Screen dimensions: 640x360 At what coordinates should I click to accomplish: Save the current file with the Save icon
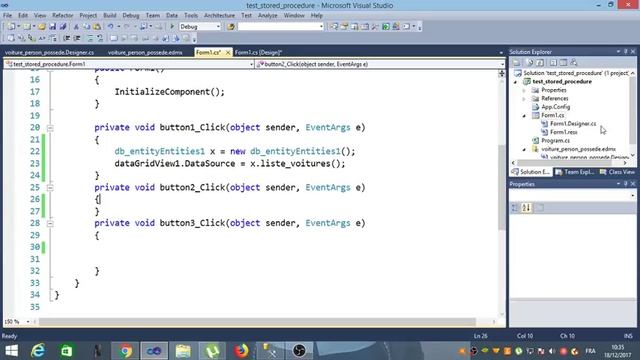pyautogui.click(x=52, y=27)
